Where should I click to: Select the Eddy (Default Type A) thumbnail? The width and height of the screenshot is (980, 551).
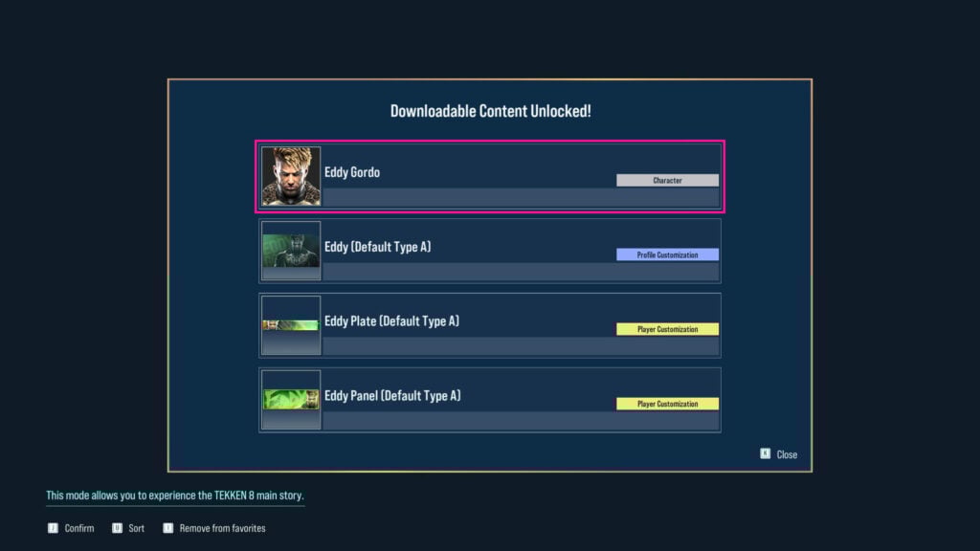291,251
